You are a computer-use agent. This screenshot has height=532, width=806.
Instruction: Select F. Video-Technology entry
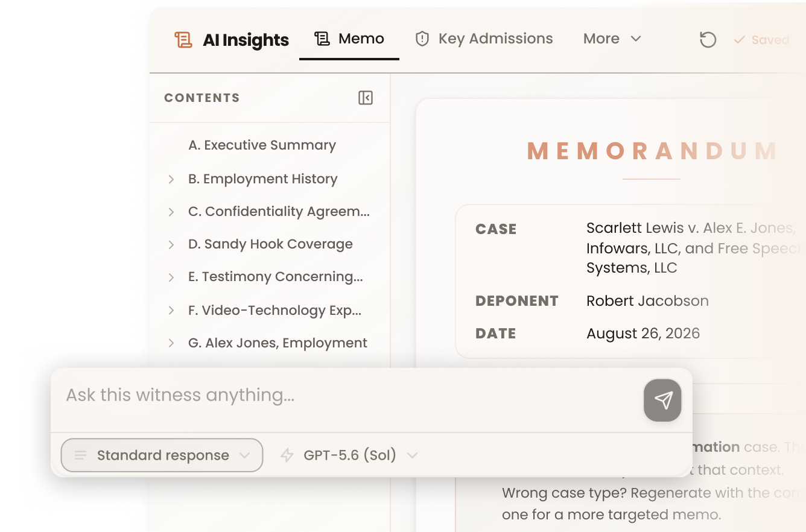click(275, 310)
